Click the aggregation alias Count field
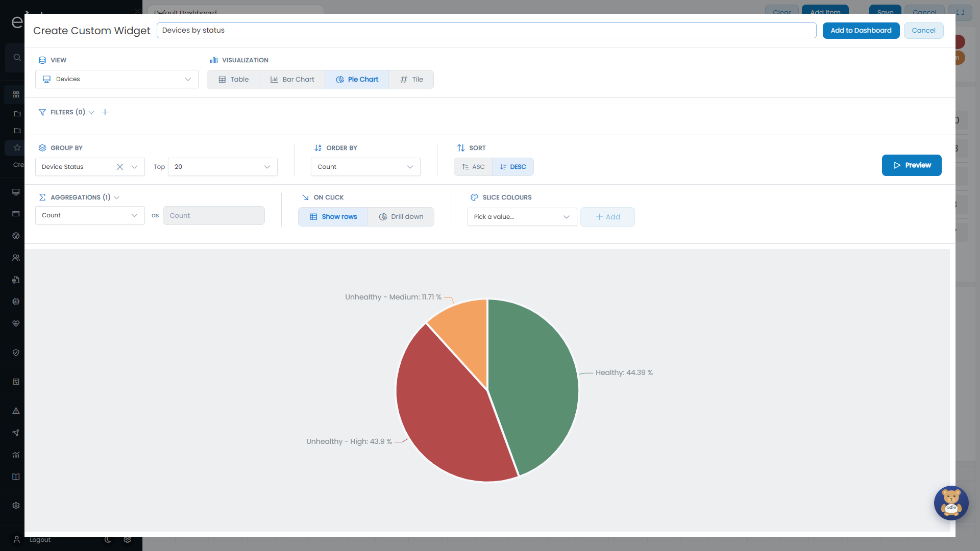 (x=214, y=215)
